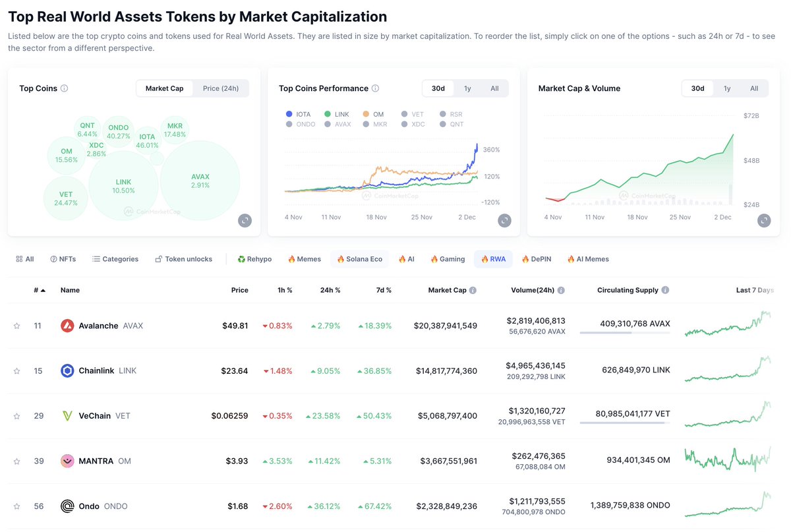Select All range in Top Coins Performance

pyautogui.click(x=494, y=88)
